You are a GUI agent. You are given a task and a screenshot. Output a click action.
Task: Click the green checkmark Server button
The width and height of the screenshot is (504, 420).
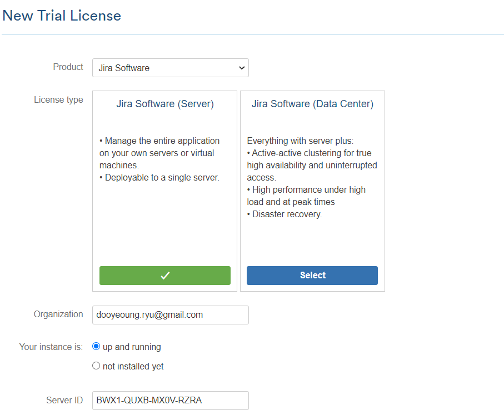point(165,276)
